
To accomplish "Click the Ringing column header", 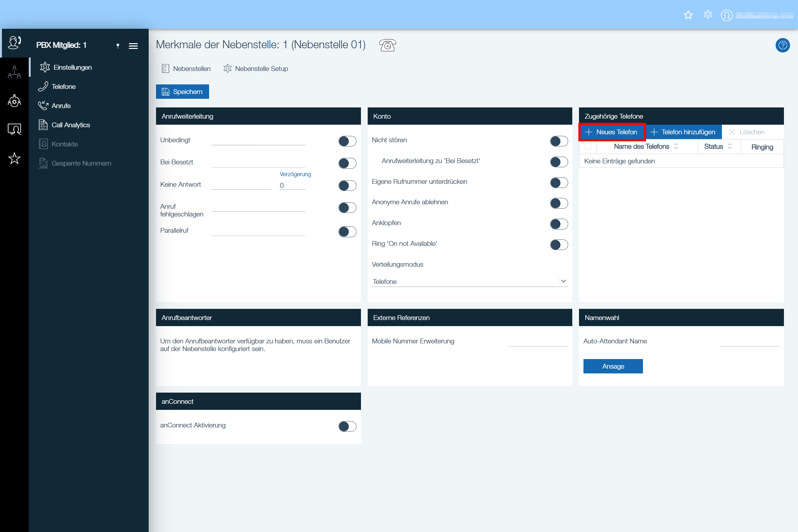I will pyautogui.click(x=762, y=147).
